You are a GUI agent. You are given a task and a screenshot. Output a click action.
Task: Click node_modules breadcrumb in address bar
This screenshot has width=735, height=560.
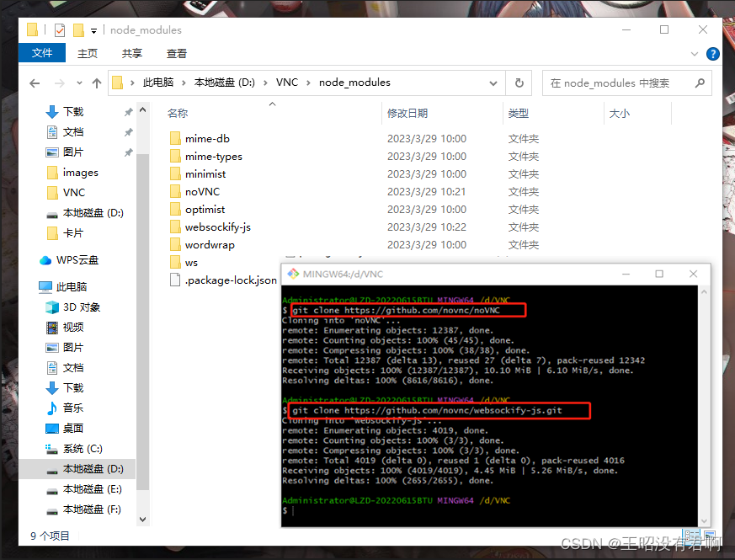354,83
